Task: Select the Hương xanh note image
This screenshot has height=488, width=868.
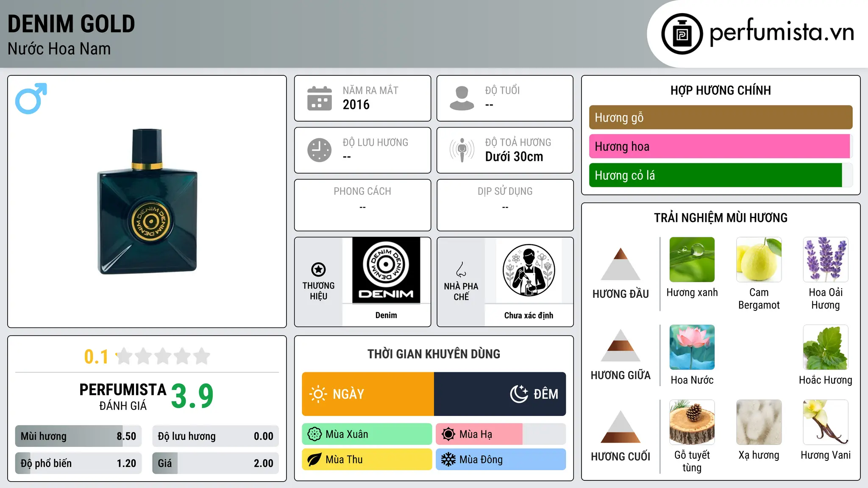Action: click(x=692, y=260)
